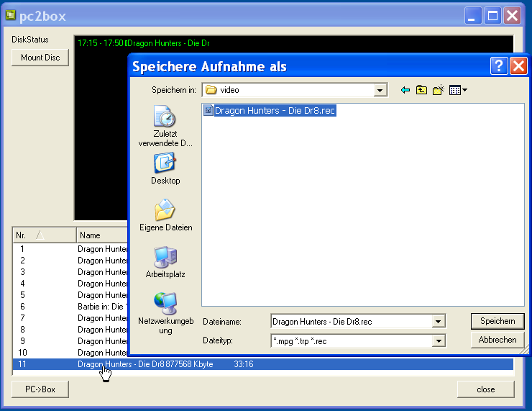Click the Mount Disc button
This screenshot has width=532, height=411.
point(40,58)
